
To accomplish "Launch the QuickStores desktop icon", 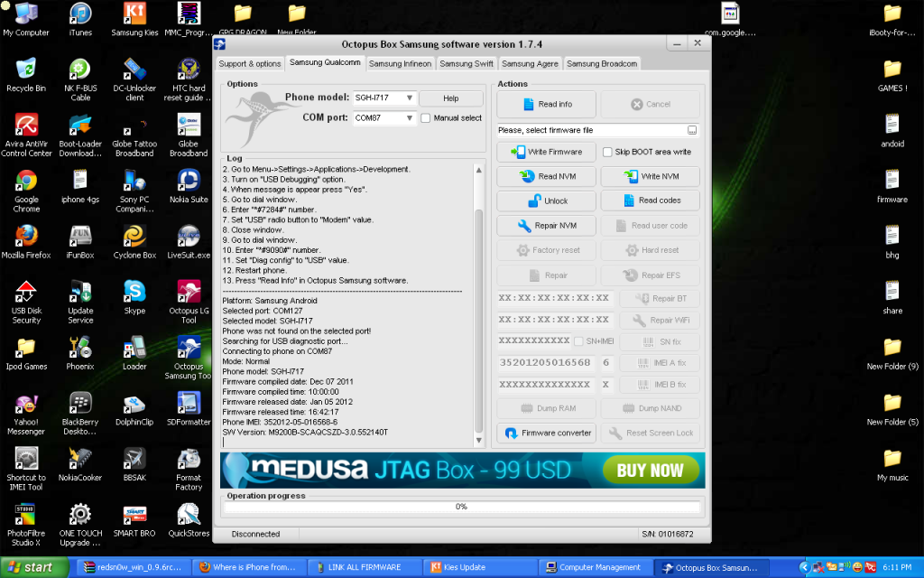I will 189,519.
